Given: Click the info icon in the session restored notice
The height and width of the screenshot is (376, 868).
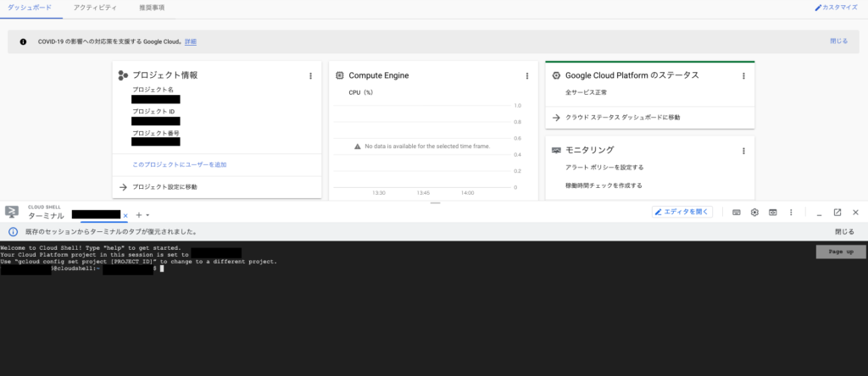Looking at the screenshot, I should [x=14, y=232].
